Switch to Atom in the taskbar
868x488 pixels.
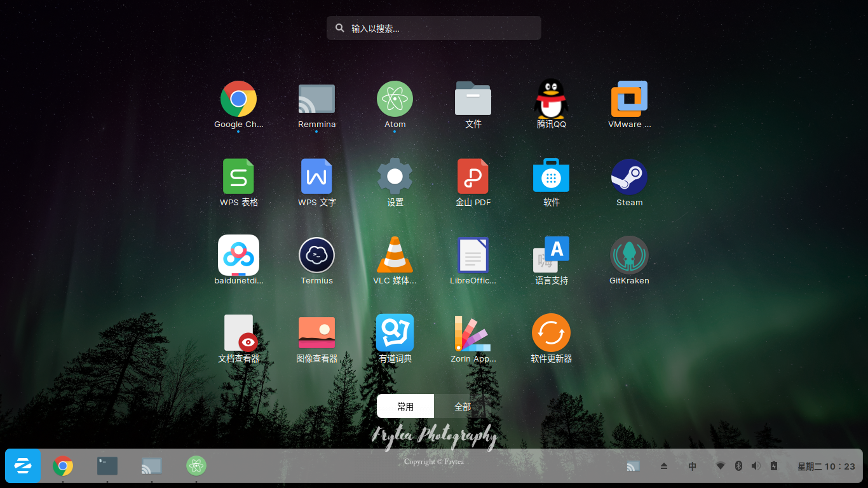click(x=196, y=466)
